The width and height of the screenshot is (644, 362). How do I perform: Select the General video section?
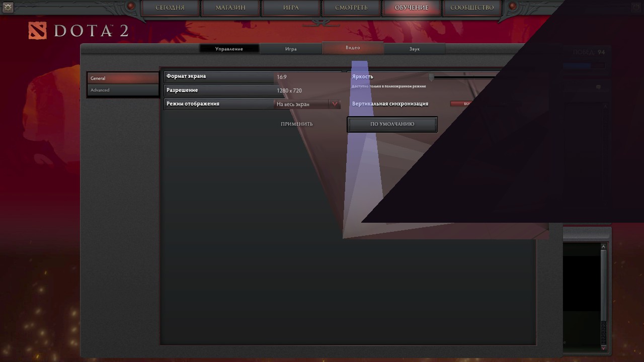123,78
